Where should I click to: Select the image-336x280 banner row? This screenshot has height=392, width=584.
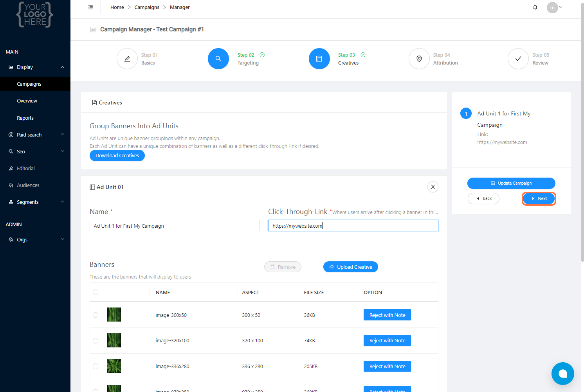tap(96, 367)
